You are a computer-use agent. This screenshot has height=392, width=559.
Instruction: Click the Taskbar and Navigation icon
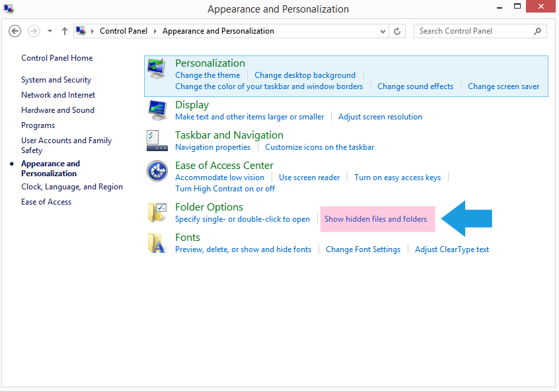point(157,141)
